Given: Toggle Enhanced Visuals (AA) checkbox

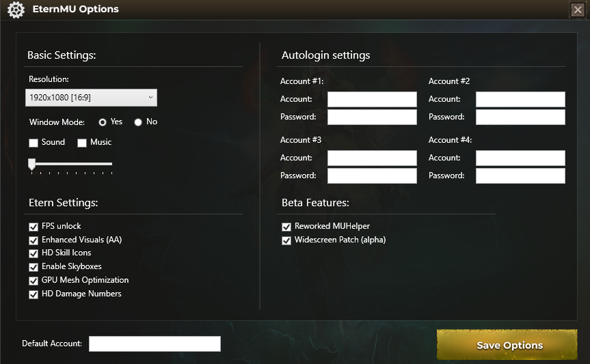Looking at the screenshot, I should [33, 240].
